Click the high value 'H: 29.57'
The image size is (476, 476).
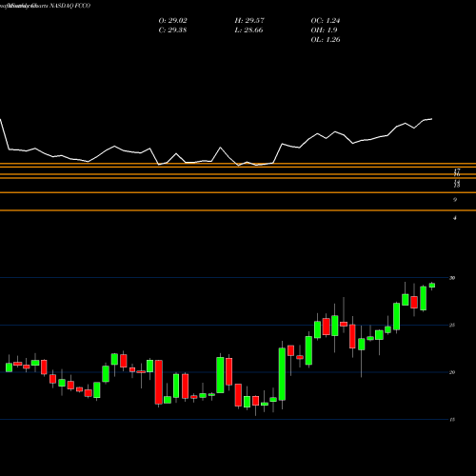coord(249,21)
